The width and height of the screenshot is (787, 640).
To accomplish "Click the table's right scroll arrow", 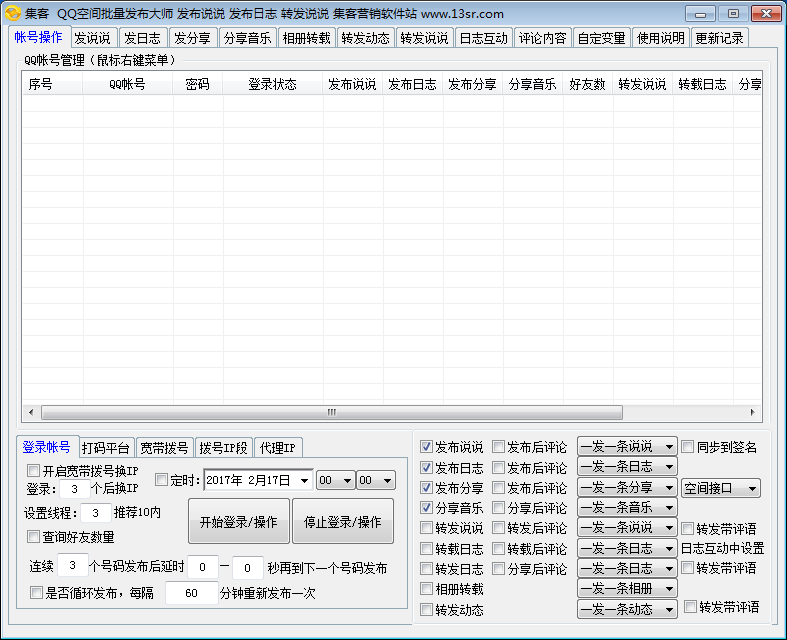I will pos(752,412).
